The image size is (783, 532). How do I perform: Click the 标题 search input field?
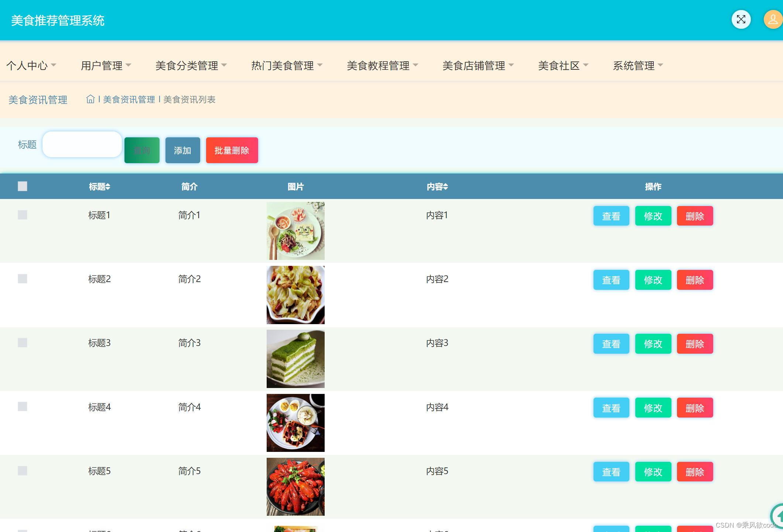tap(82, 144)
